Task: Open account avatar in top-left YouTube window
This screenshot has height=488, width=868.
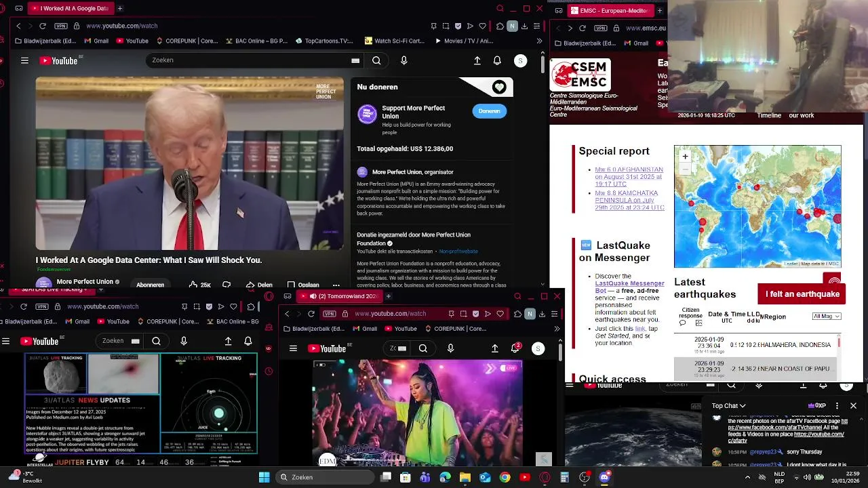Action: 520,60
